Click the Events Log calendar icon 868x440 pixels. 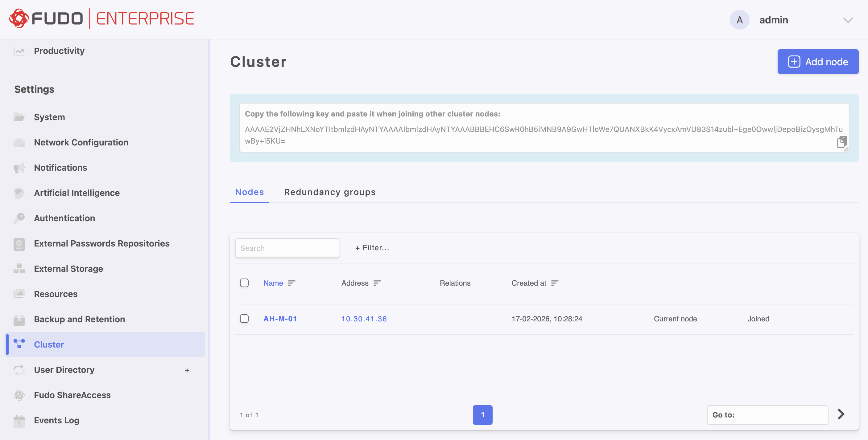pyautogui.click(x=19, y=421)
